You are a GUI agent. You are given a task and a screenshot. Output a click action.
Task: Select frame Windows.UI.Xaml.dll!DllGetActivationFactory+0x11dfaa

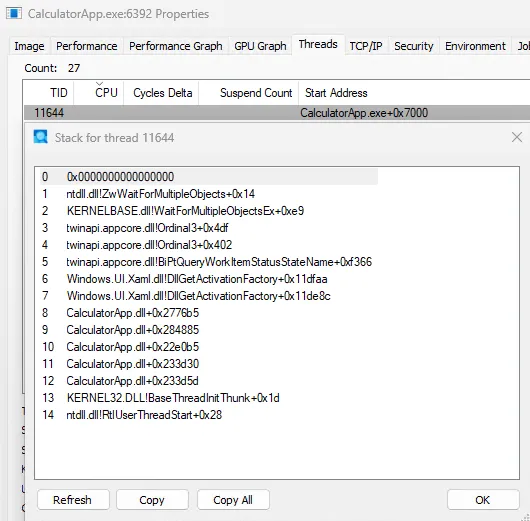(197, 279)
